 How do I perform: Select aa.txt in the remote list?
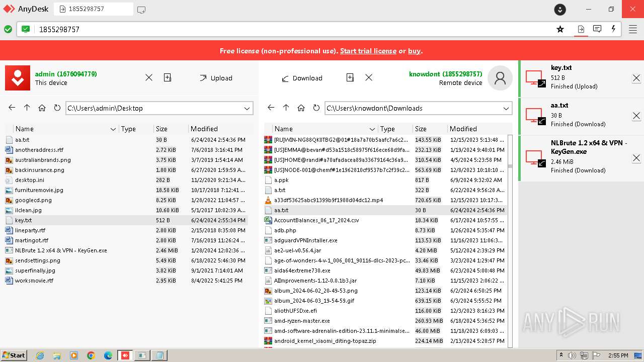click(x=385, y=210)
